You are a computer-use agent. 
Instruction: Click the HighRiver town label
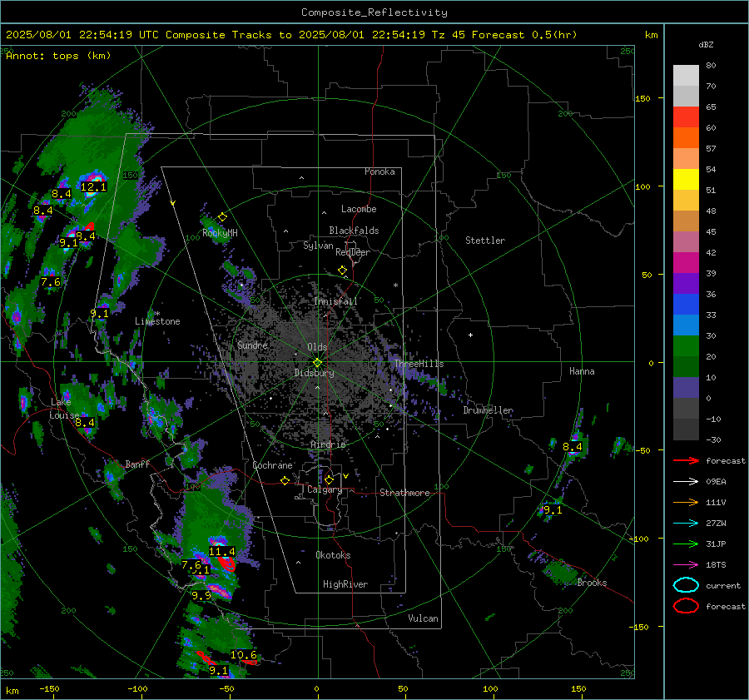point(345,584)
